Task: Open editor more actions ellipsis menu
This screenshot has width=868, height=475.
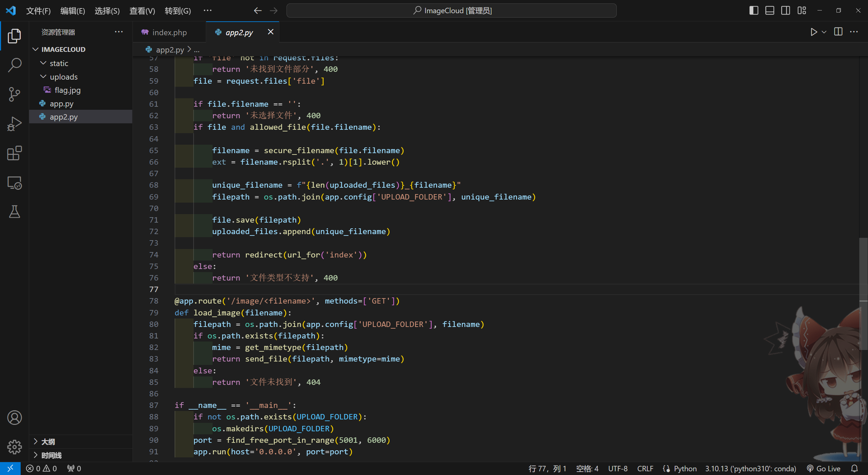Action: pos(854,32)
